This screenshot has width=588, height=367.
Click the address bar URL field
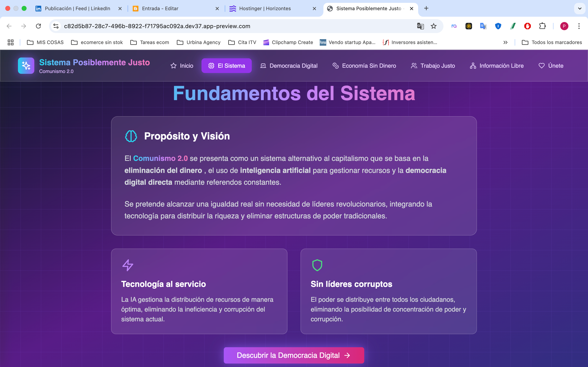point(219,26)
